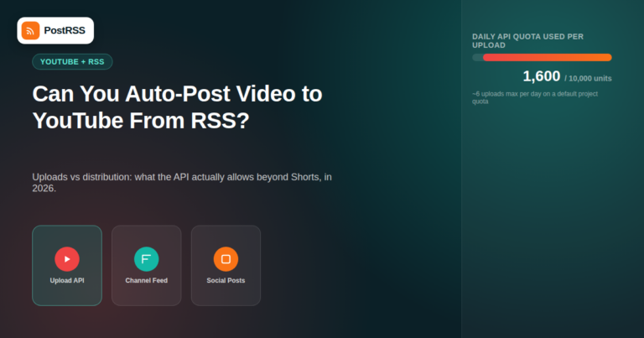Select the YOUTUBE + RSS tag pill

pyautogui.click(x=72, y=61)
